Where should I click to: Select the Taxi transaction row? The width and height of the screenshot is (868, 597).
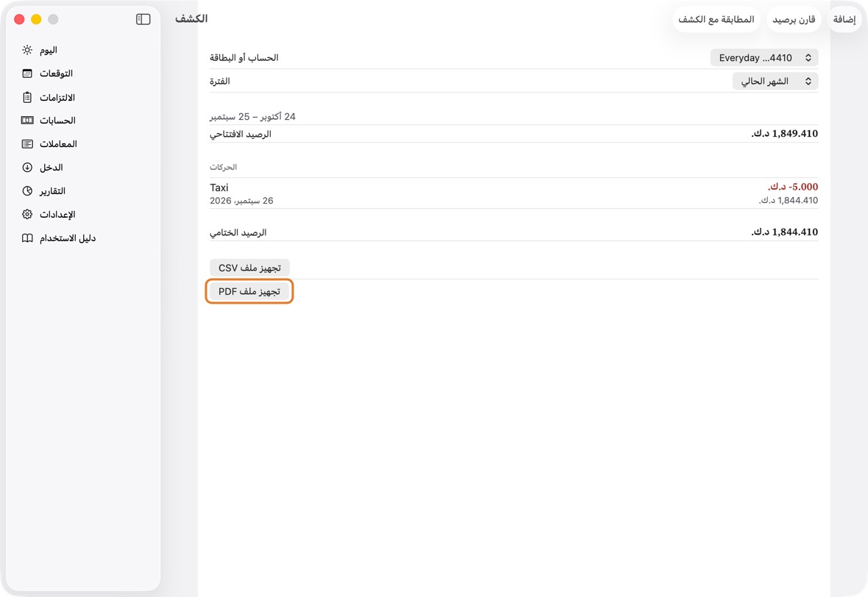tap(513, 193)
